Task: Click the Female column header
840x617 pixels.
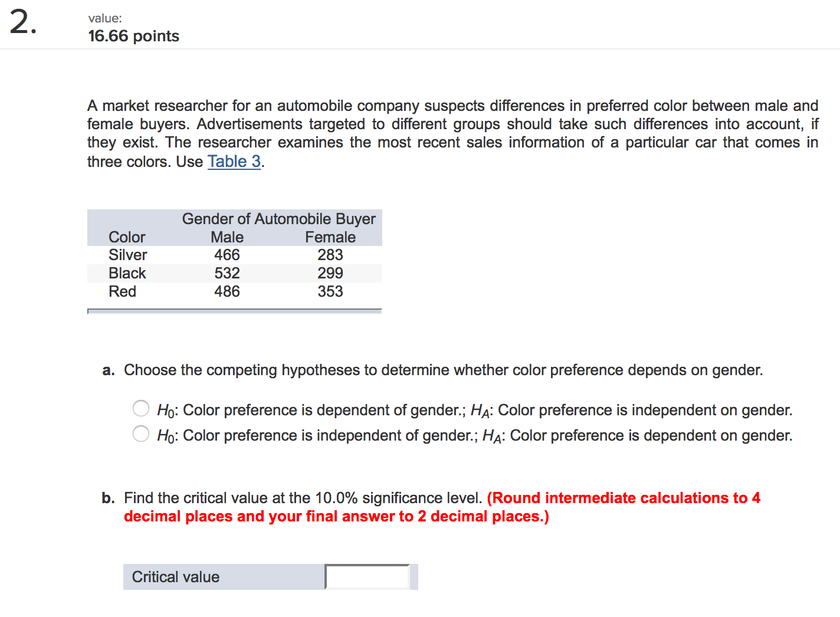Action: [330, 237]
